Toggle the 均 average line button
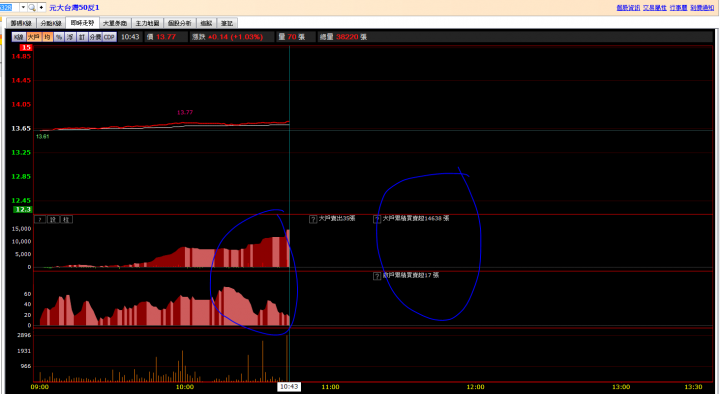The height and width of the screenshot is (394, 720). click(47, 37)
